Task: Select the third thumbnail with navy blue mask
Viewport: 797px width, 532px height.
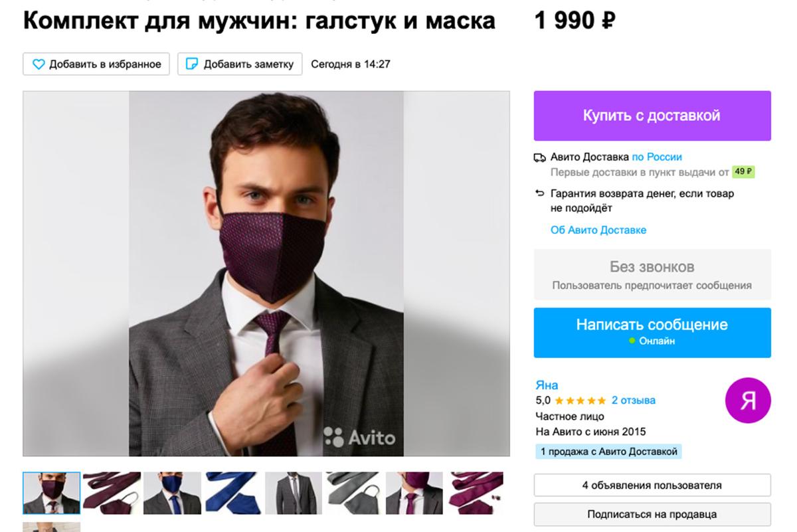Action: click(x=172, y=493)
